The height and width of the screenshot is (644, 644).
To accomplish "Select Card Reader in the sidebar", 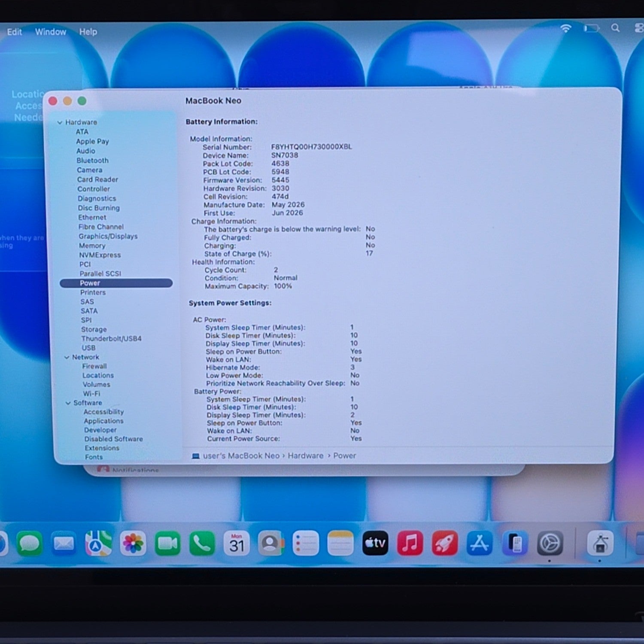I will tap(97, 179).
